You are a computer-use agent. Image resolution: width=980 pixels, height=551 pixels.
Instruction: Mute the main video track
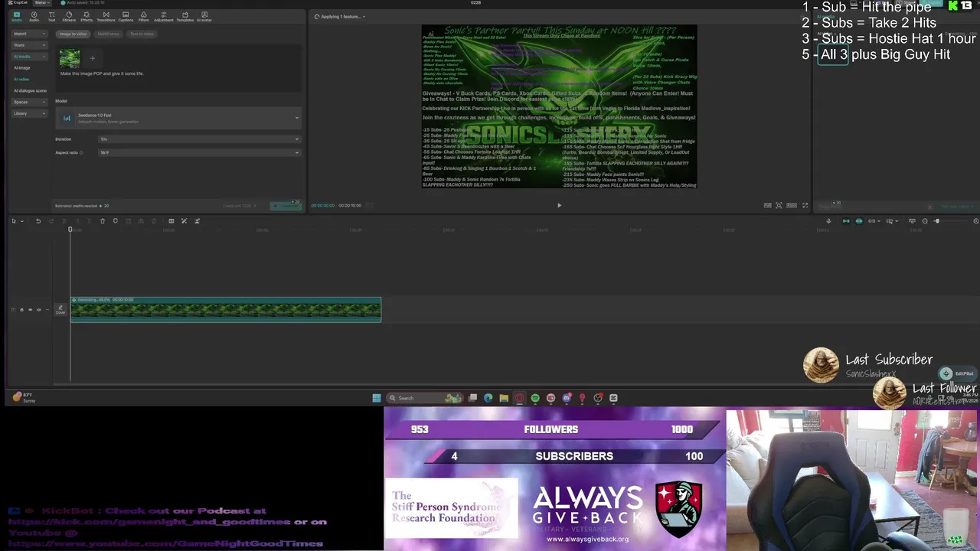pos(38,310)
